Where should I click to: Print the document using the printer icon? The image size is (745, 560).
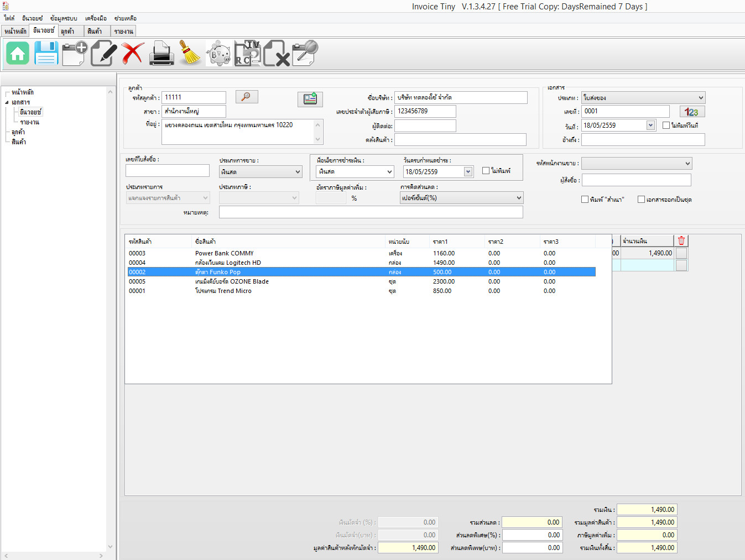[161, 54]
